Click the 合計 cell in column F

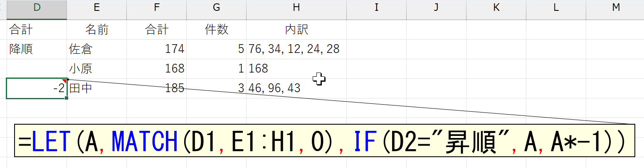click(x=156, y=30)
